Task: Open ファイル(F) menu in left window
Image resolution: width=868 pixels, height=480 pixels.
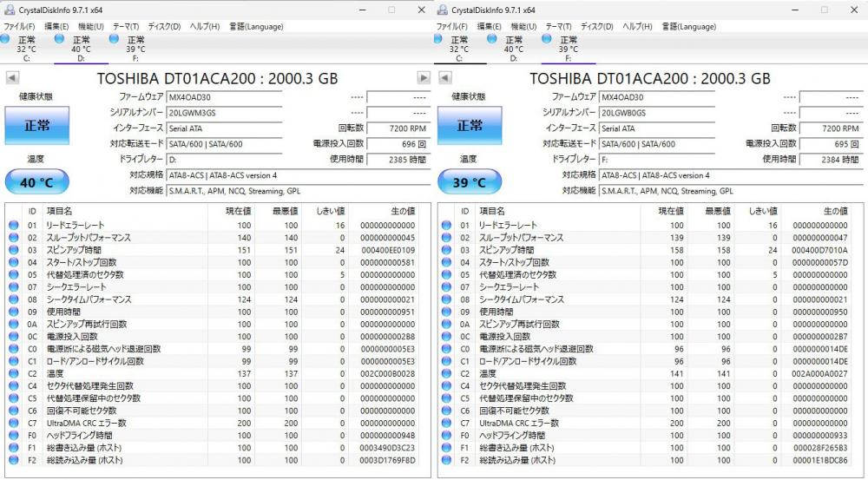Action: pyautogui.click(x=19, y=27)
